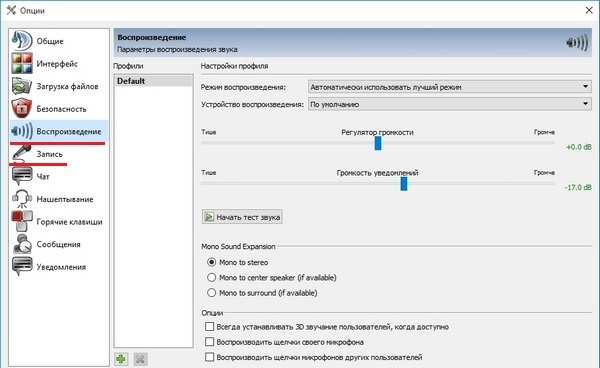Click Начать тест звука button
The height and width of the screenshot is (368, 600).
[x=242, y=217]
